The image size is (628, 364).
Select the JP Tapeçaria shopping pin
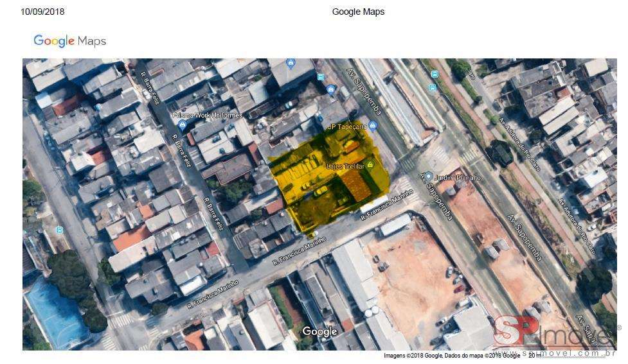pos(373,126)
